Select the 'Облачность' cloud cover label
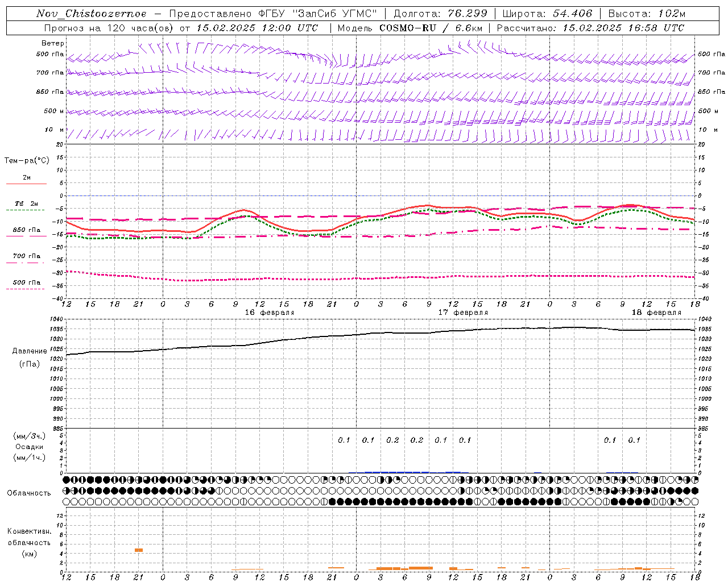 [29, 493]
